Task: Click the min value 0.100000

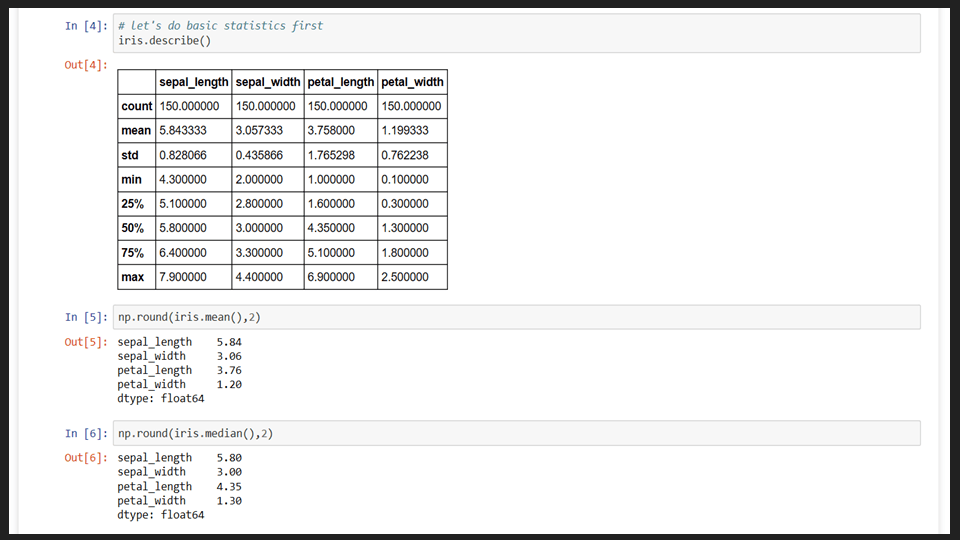Action: [405, 179]
